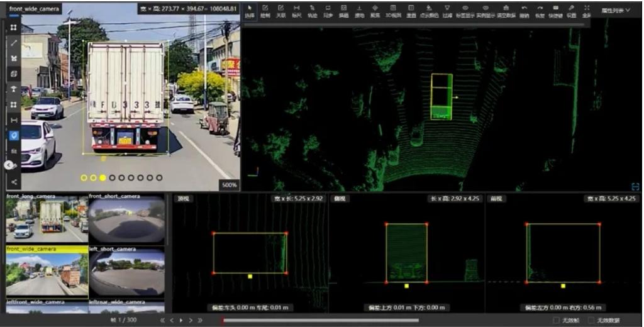Click the red marker at progress bar start

(223, 320)
